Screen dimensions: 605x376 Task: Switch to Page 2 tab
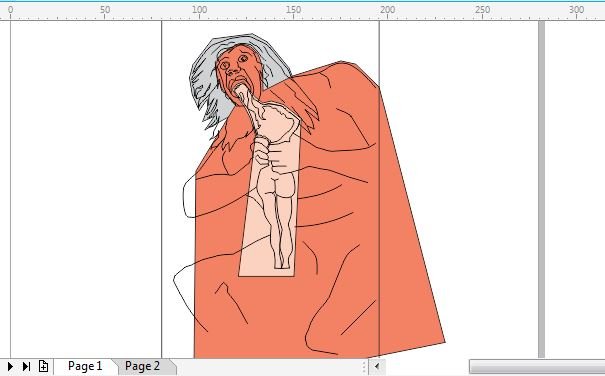[x=142, y=366]
